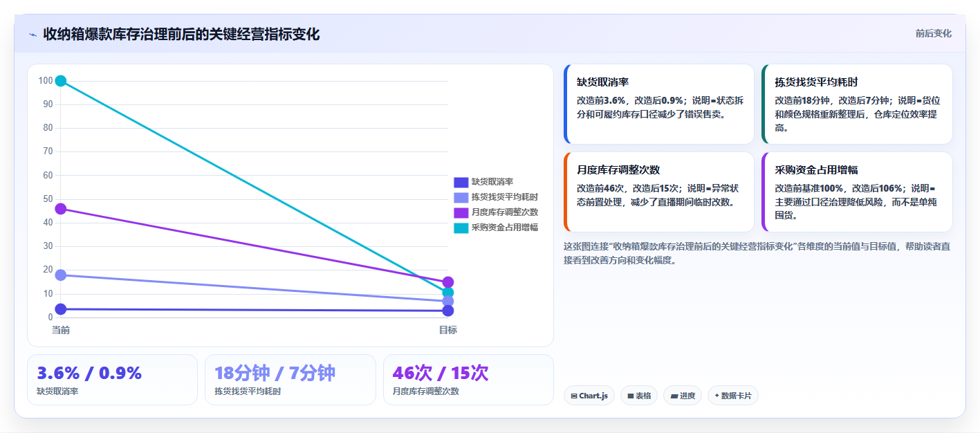Viewport: 980px width, 433px height.
Task: Click legend label 缺货取消率
Action: point(492,182)
